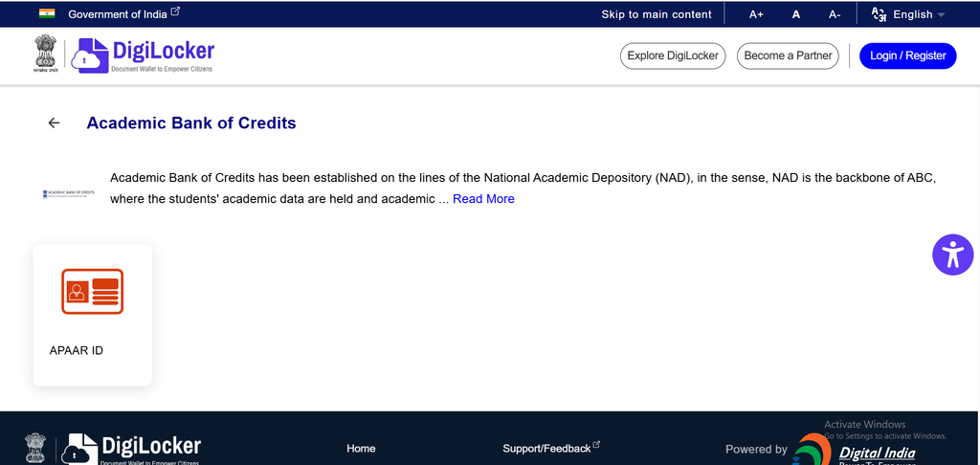Expand the English language dropdown
The image size is (980, 465).
pyautogui.click(x=919, y=14)
